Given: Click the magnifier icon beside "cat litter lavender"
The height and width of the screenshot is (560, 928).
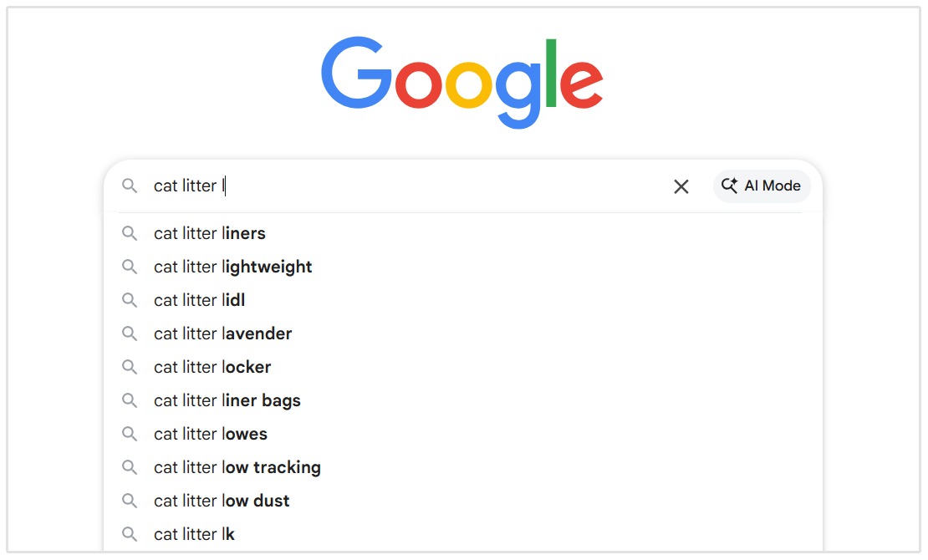Looking at the screenshot, I should [130, 333].
